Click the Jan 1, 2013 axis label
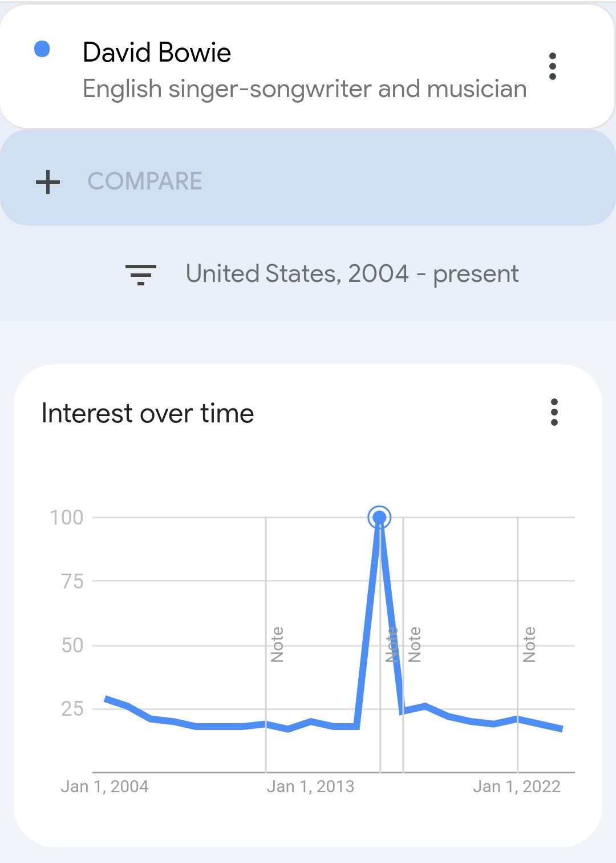This screenshot has height=863, width=616. [310, 787]
